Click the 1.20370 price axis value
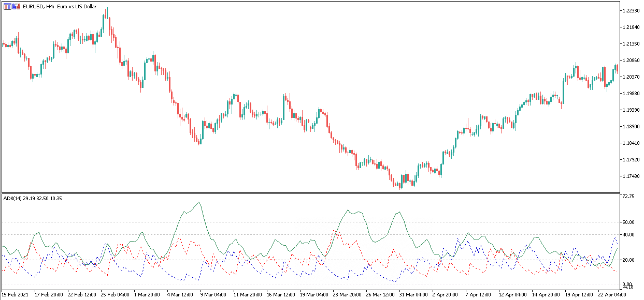Viewport: 644px width, 300px height. [x=631, y=77]
